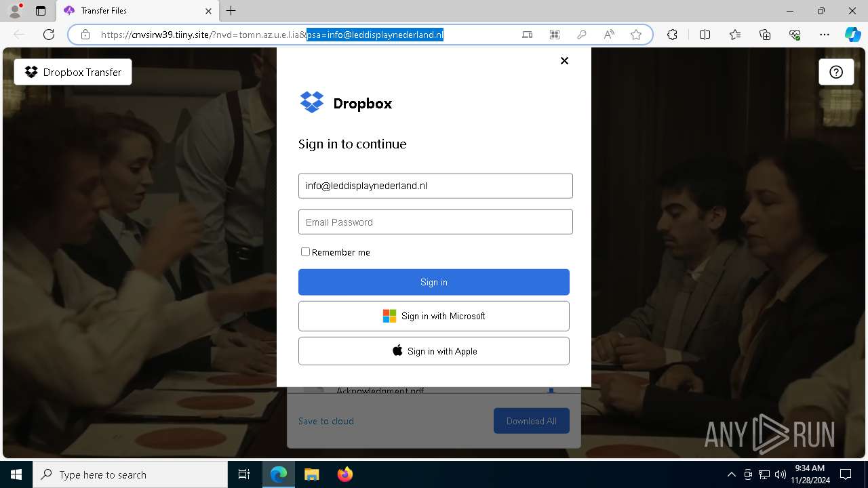
Task: Open the Collections icon
Action: (765, 35)
